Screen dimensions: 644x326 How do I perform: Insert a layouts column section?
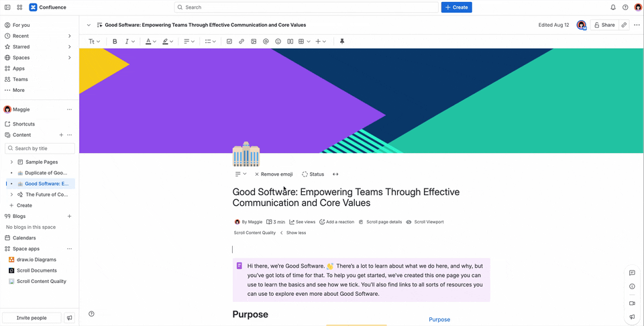290,42
